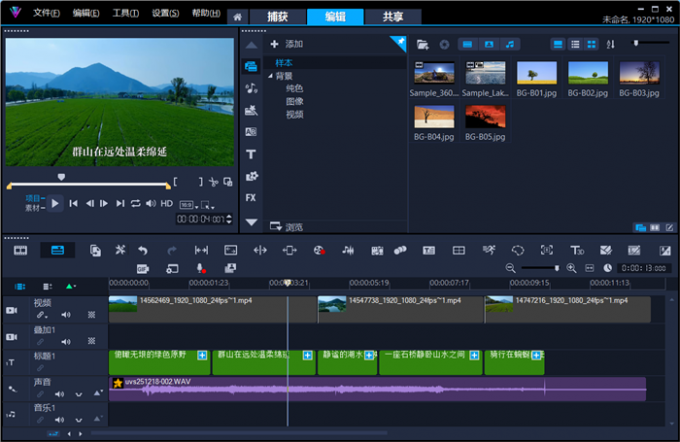Open the FX filter library
Screen dimensions: 680x442
click(251, 197)
